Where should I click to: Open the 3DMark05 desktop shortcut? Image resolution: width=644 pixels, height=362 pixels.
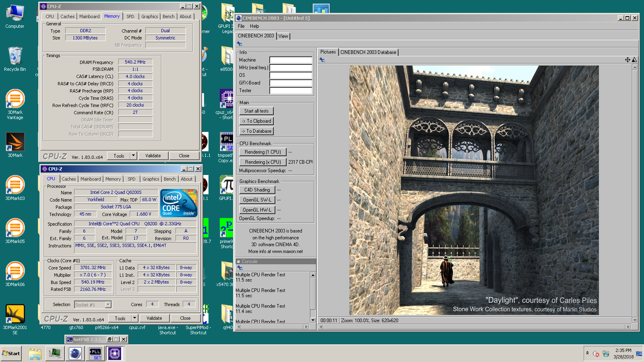click(x=15, y=230)
